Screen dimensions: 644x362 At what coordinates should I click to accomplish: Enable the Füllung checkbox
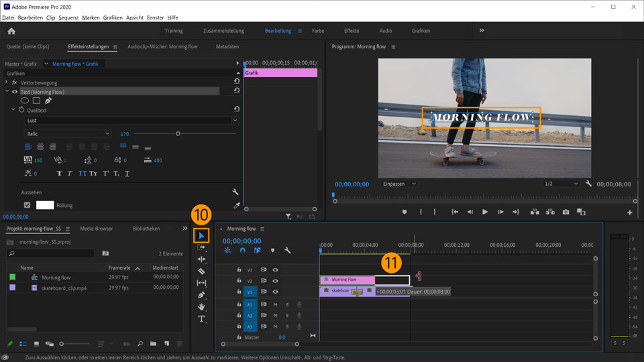click(27, 205)
